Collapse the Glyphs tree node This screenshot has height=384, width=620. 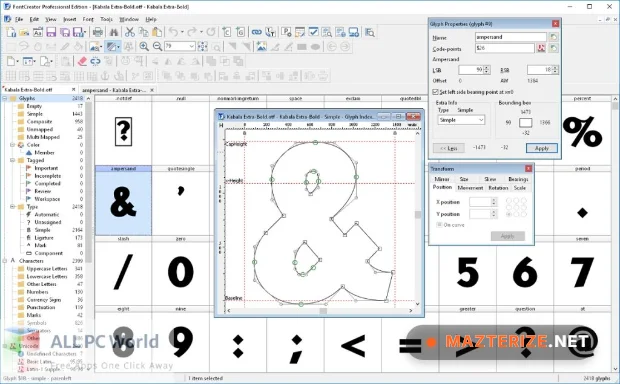tap(5, 98)
